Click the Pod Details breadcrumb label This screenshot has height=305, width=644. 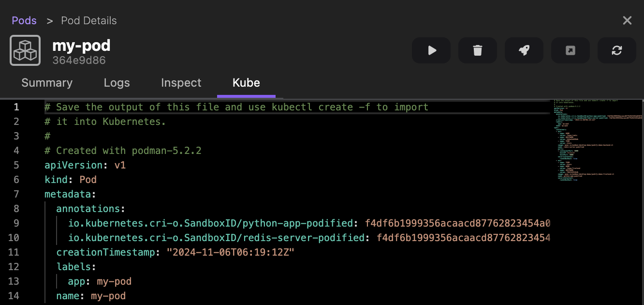click(x=88, y=20)
